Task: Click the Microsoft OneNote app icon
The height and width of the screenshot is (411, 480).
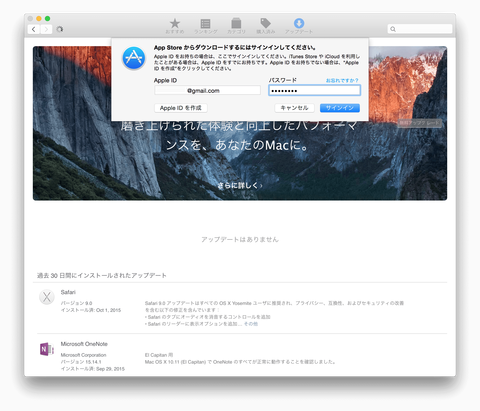Action: click(x=47, y=349)
